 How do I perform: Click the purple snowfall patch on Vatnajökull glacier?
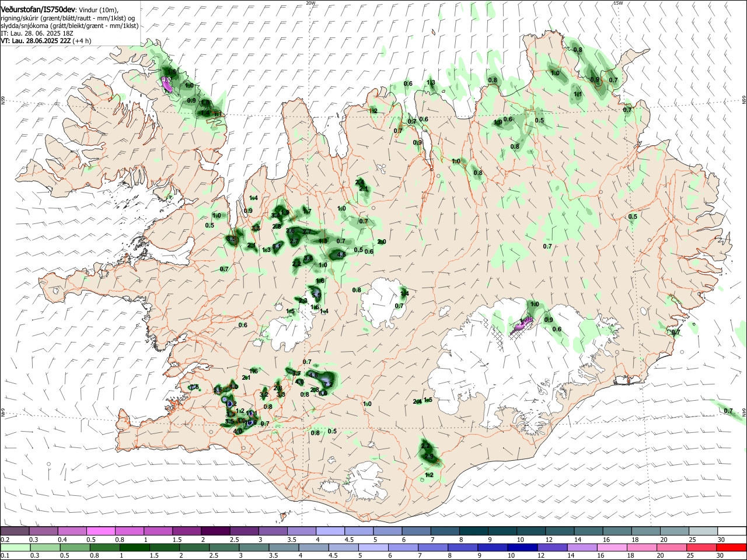tap(522, 325)
